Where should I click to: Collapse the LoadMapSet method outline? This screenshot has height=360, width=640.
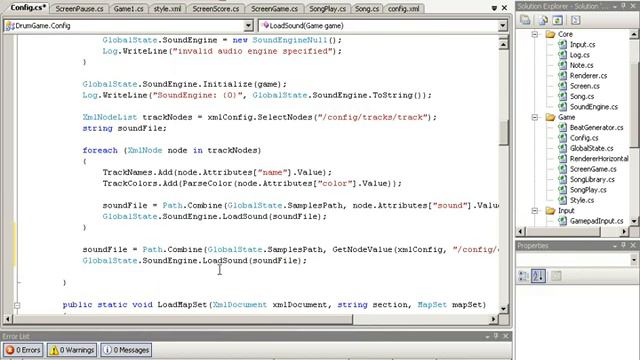pos(17,305)
